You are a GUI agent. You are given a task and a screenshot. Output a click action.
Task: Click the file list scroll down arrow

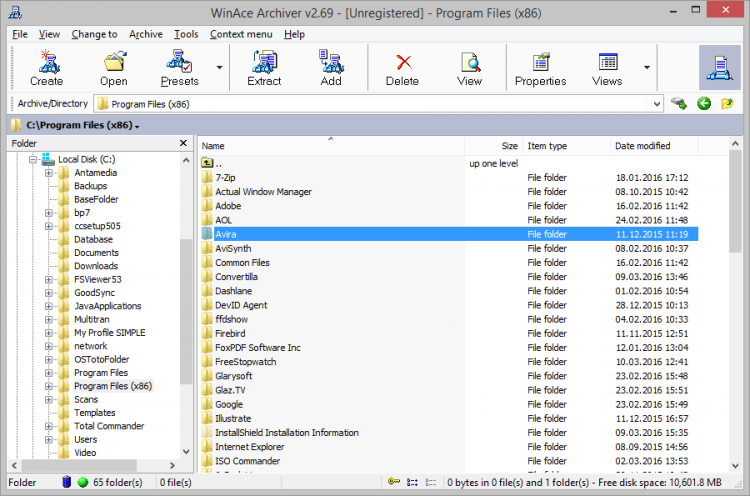(735, 465)
